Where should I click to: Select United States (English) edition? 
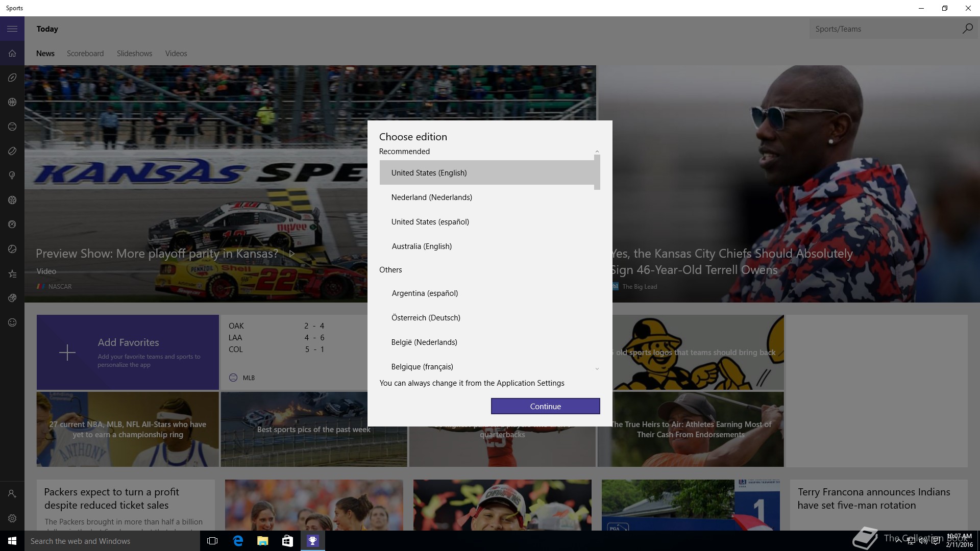(x=487, y=172)
